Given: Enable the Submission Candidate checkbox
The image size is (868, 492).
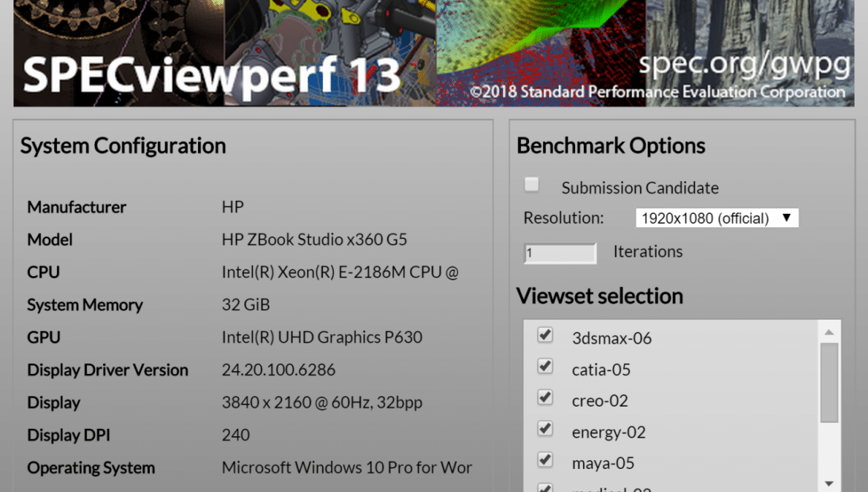Looking at the screenshot, I should point(531,184).
